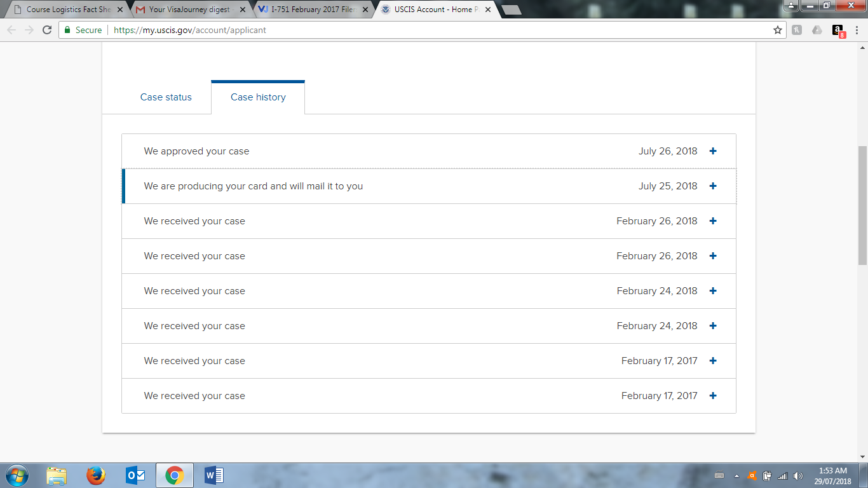Expand the 'We approved your case' entry
The image size is (868, 488).
tap(713, 151)
